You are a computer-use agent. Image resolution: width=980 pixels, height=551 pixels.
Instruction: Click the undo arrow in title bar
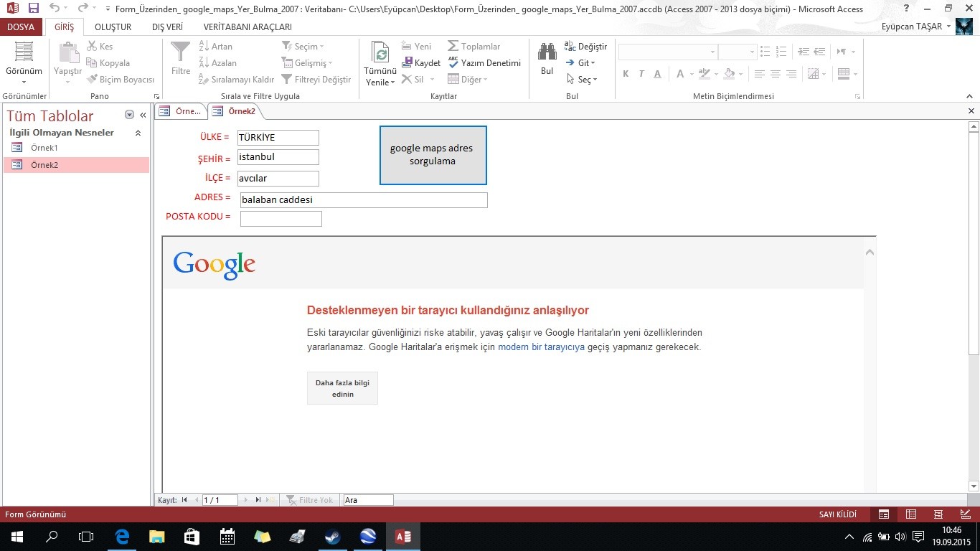[x=55, y=9]
